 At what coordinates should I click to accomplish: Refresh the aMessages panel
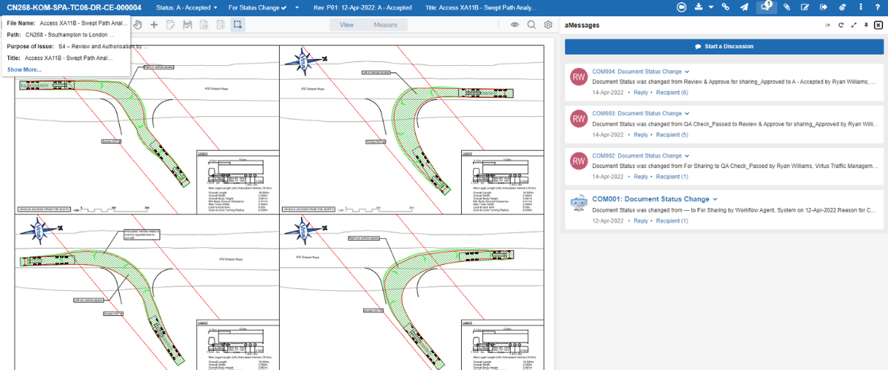click(x=841, y=25)
